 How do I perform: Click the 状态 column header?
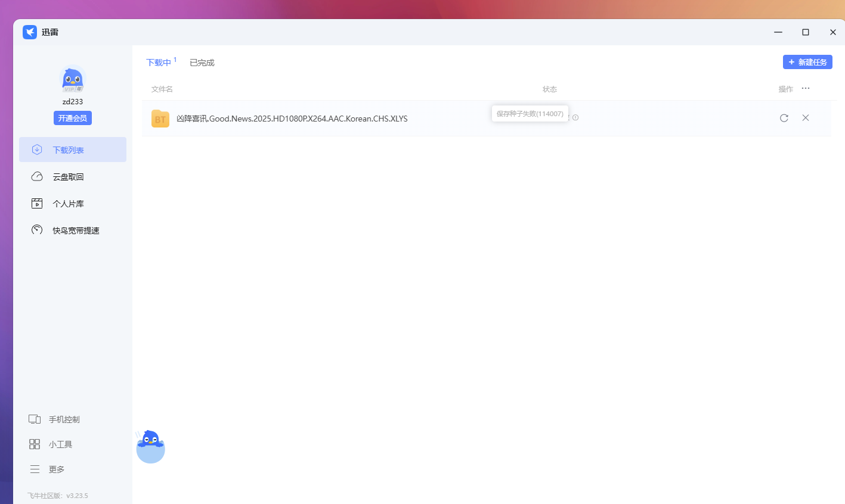[x=550, y=89]
